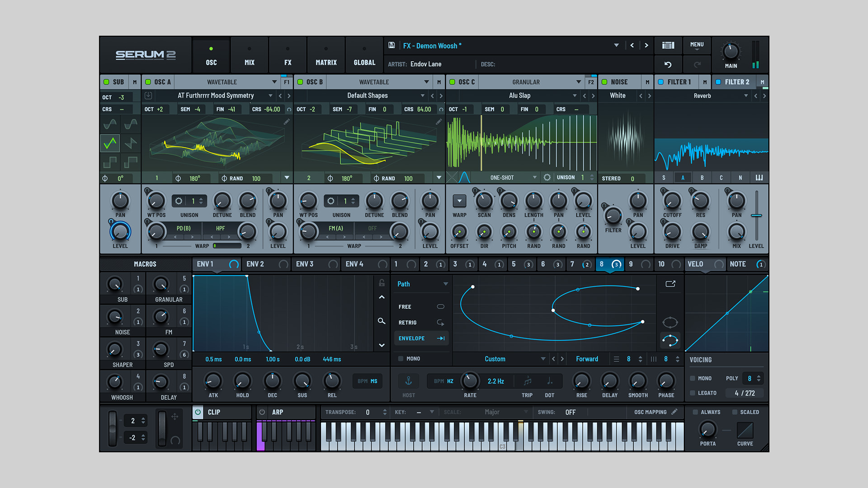The width and height of the screenshot is (868, 488).
Task: Open the LFO Path mode dropdown
Action: pos(422,284)
